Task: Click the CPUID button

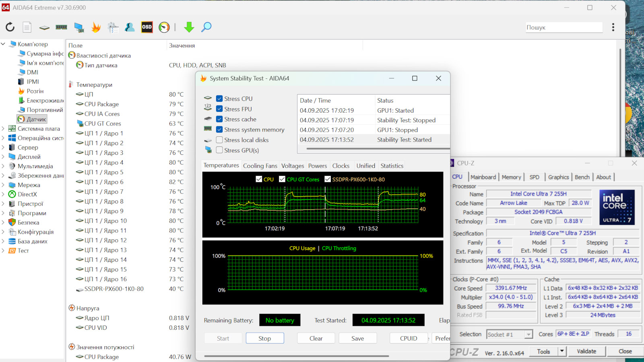Action: 409,338
